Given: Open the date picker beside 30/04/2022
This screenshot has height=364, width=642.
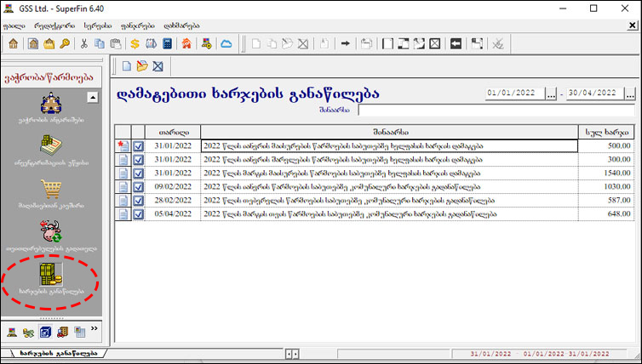Looking at the screenshot, I should pyautogui.click(x=630, y=94).
